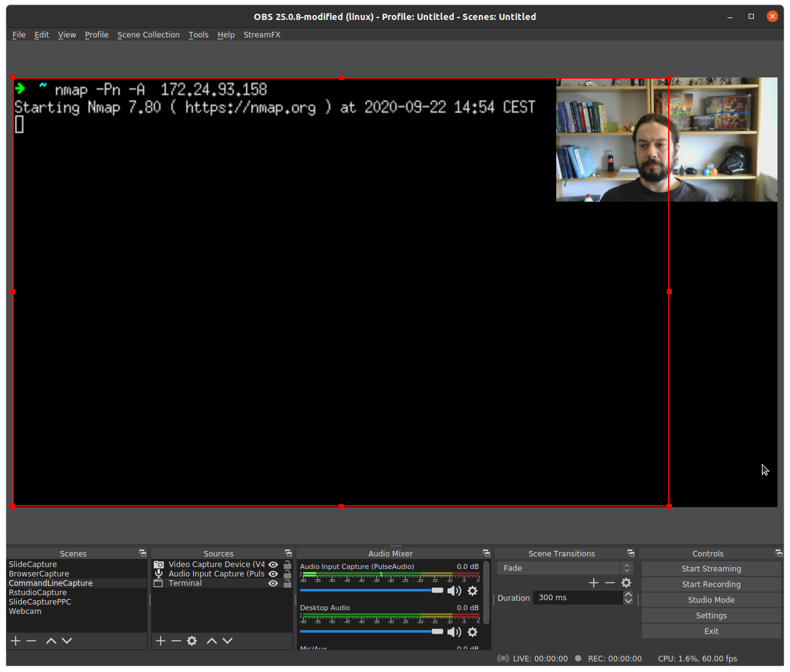Open the Scene Collection menu
Viewport: 790px width, 672px height.
click(x=148, y=35)
